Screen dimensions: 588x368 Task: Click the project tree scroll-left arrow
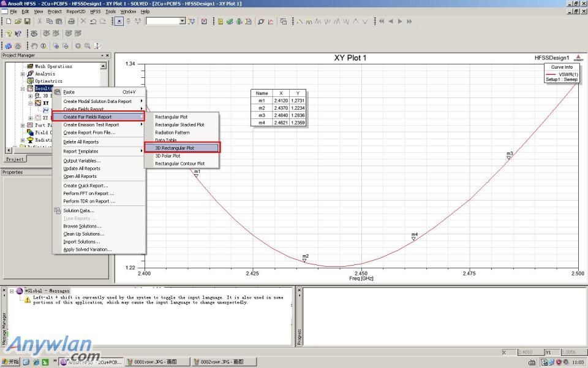9,150
